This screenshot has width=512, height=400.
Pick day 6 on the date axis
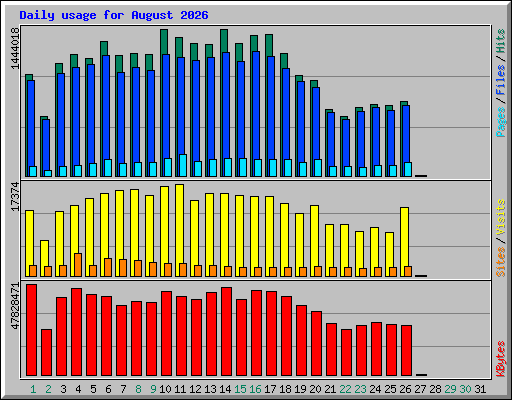pyautogui.click(x=108, y=389)
